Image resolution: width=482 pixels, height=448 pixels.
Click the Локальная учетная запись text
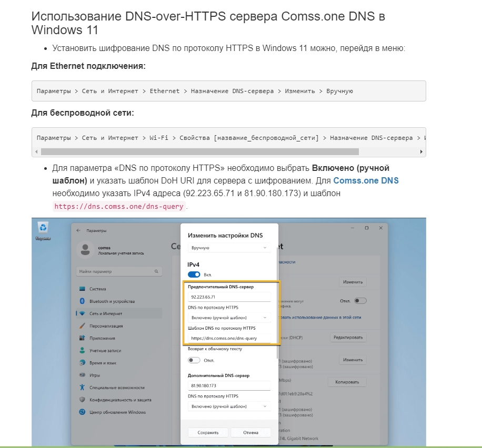pos(121,253)
